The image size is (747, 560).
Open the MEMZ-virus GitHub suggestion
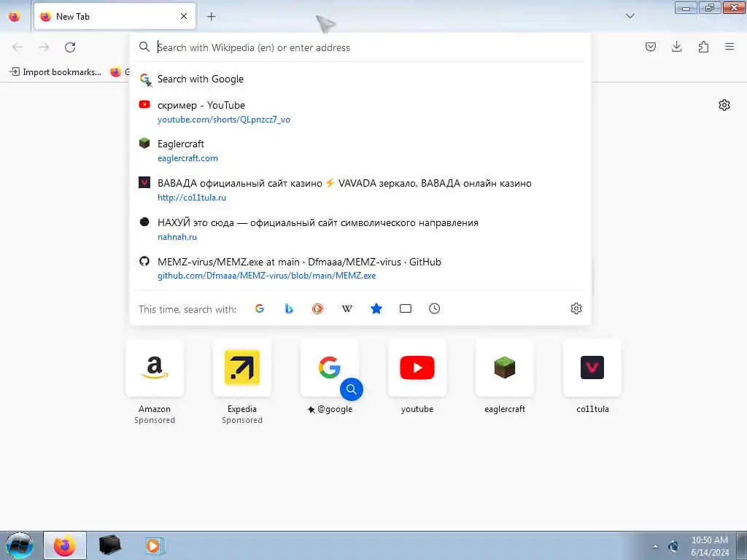pyautogui.click(x=360, y=268)
